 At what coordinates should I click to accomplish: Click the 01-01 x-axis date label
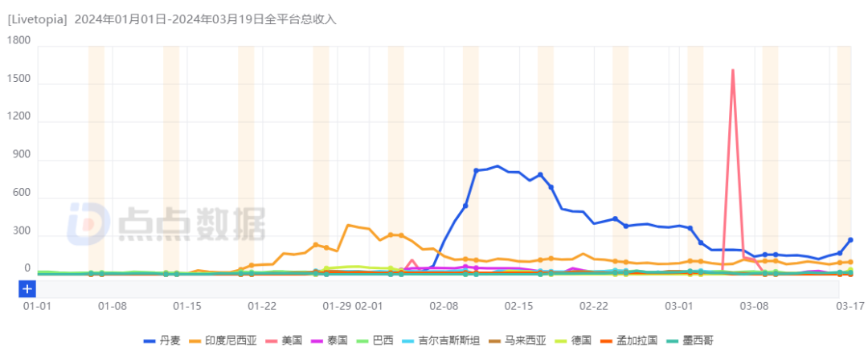click(x=38, y=306)
